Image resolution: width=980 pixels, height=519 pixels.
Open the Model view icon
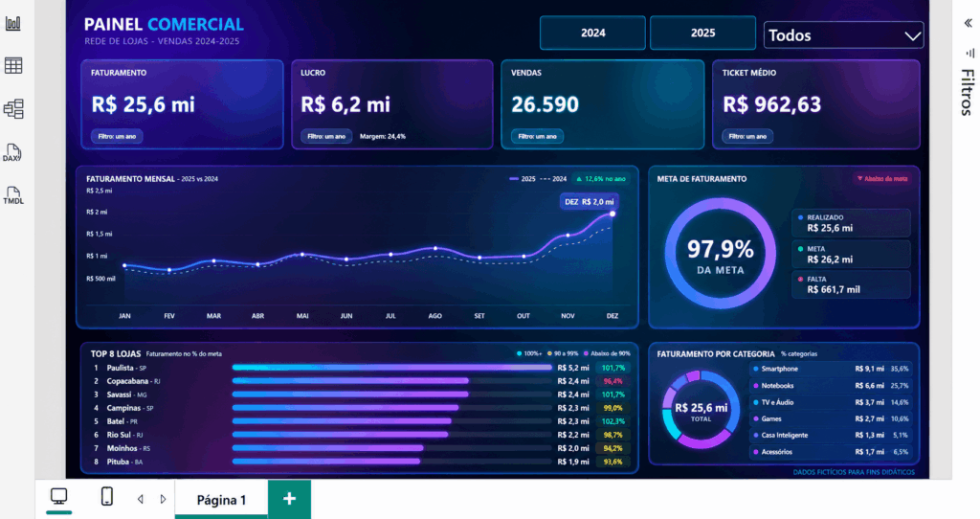click(x=13, y=109)
